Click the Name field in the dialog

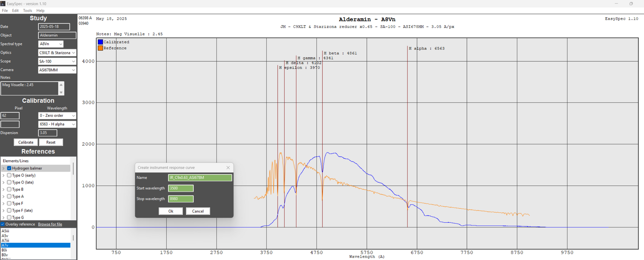[200, 177]
